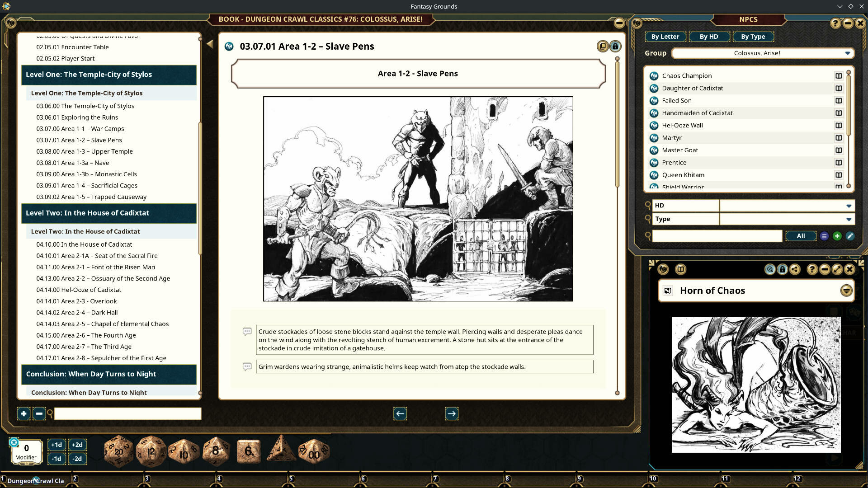Toggle the magnifier zoom on Horn of Chaos window
The height and width of the screenshot is (488, 868).
(x=769, y=269)
